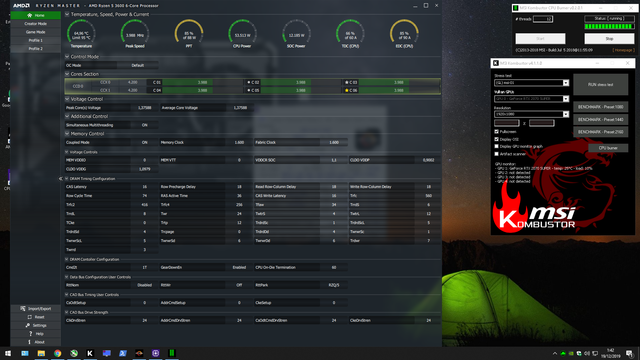Click the GearDownEn Enabled value
The image size is (640, 360).
[x=239, y=267]
